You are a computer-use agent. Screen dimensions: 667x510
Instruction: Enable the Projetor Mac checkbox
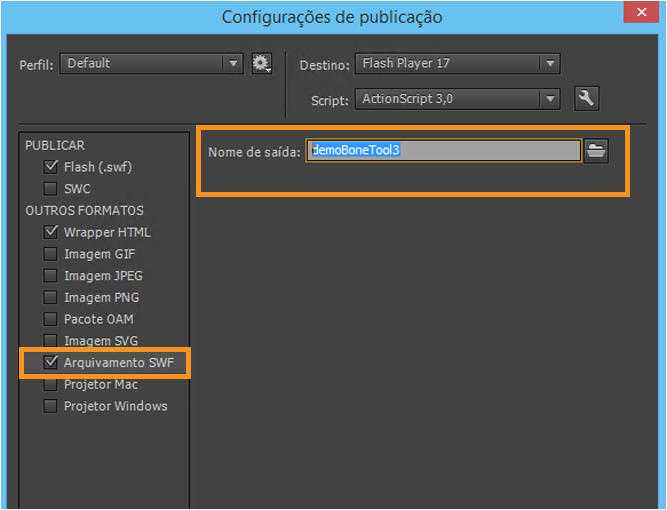click(x=51, y=384)
